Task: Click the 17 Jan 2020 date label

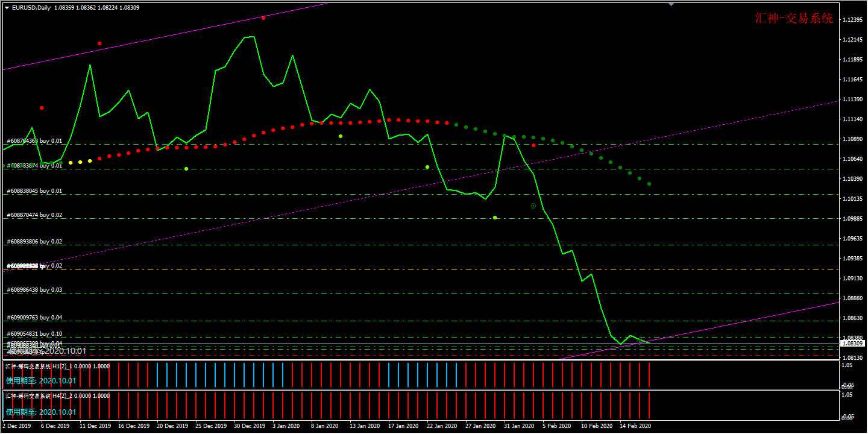Action: tap(404, 426)
